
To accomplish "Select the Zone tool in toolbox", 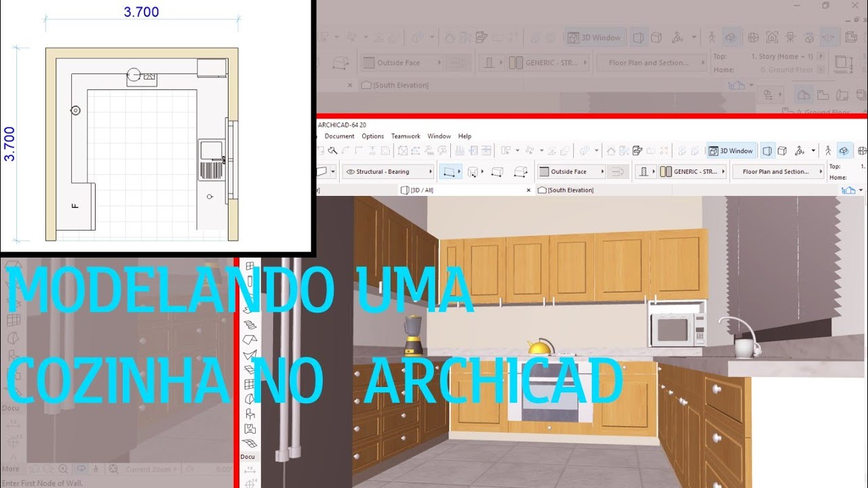I will click(250, 428).
